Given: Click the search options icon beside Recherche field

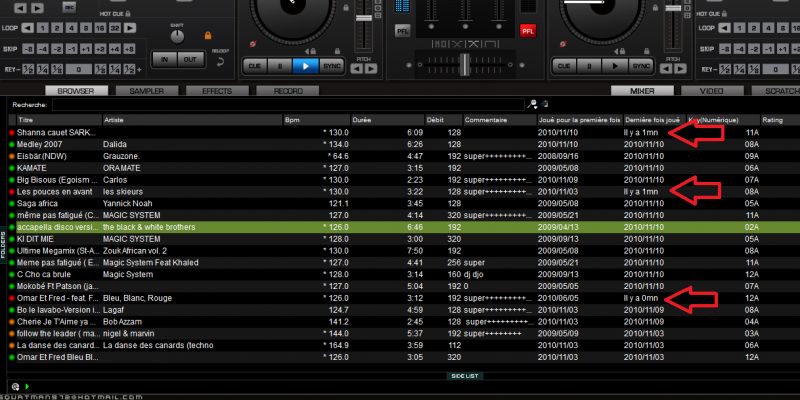Looking at the screenshot, I should click(533, 104).
